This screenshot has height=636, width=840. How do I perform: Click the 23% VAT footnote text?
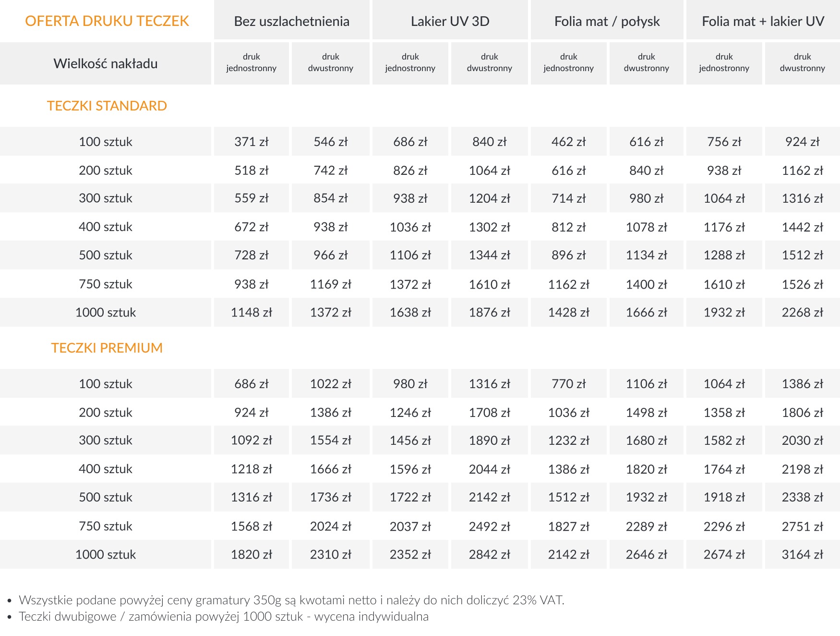coord(291,600)
